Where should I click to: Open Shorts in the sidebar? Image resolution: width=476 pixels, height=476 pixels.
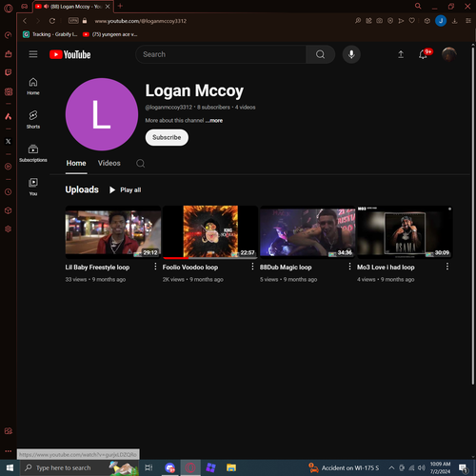pyautogui.click(x=33, y=120)
